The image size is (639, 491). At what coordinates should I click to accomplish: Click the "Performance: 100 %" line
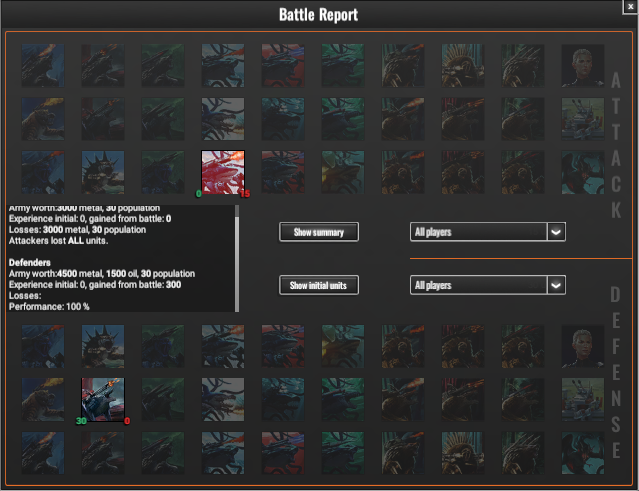[x=49, y=306]
